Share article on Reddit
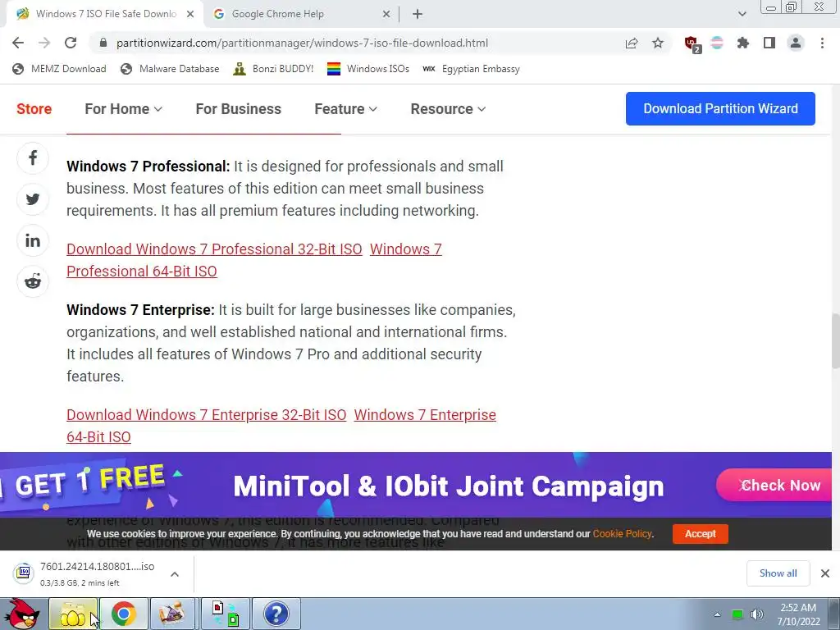Image resolution: width=840 pixels, height=630 pixels. [x=33, y=281]
